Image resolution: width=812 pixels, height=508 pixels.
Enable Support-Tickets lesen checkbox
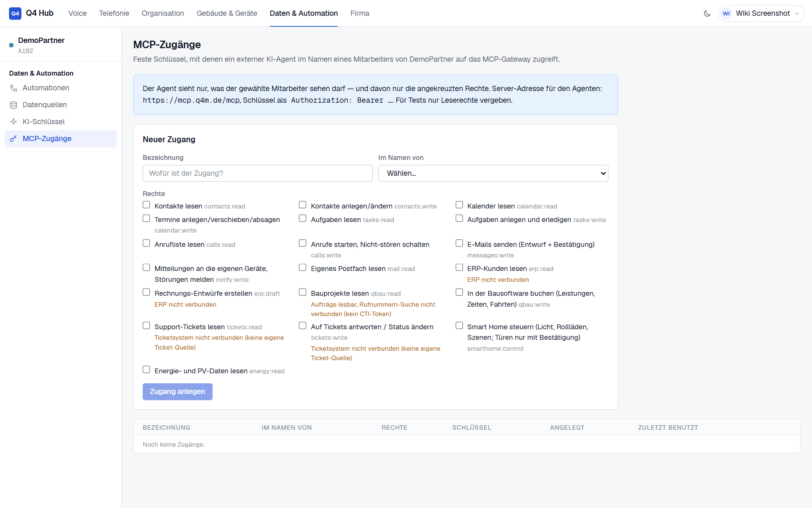coord(146,325)
